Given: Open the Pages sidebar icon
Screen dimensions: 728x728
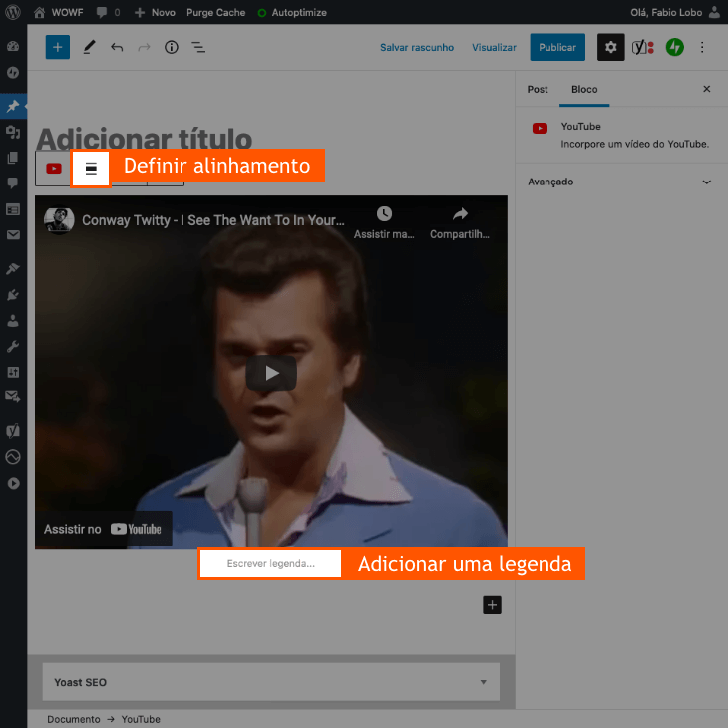Looking at the screenshot, I should [x=13, y=158].
